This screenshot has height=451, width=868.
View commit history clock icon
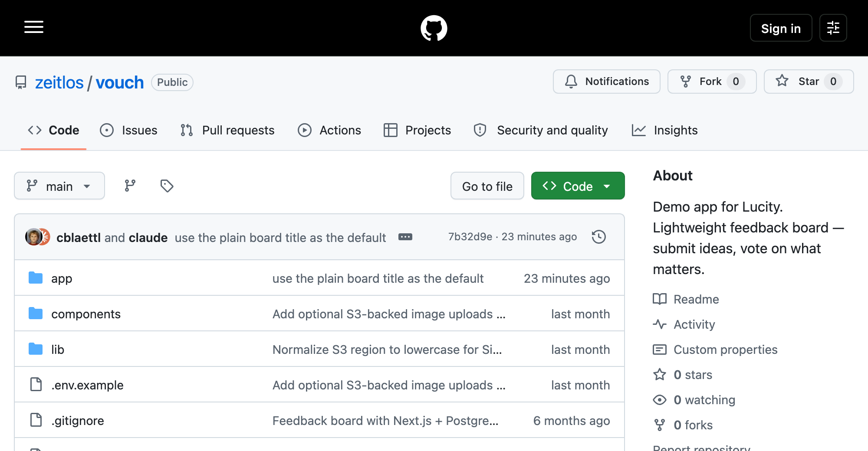point(599,237)
